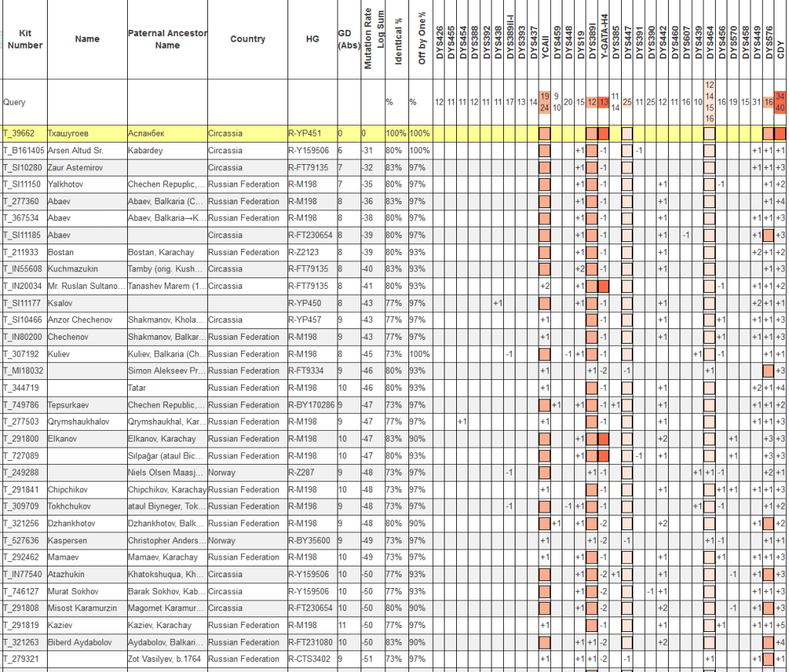Screen dimensions: 789x672
Task: Click the red CDY query value cell
Action: click(781, 101)
